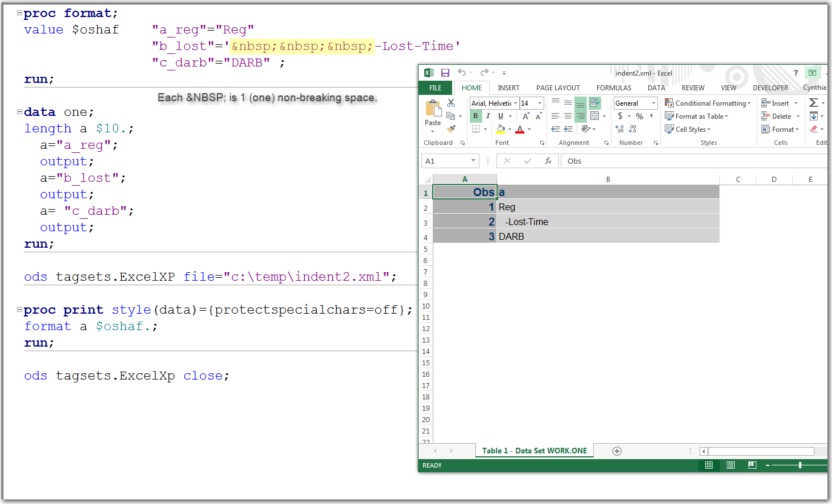Click the Undo icon

(x=461, y=73)
